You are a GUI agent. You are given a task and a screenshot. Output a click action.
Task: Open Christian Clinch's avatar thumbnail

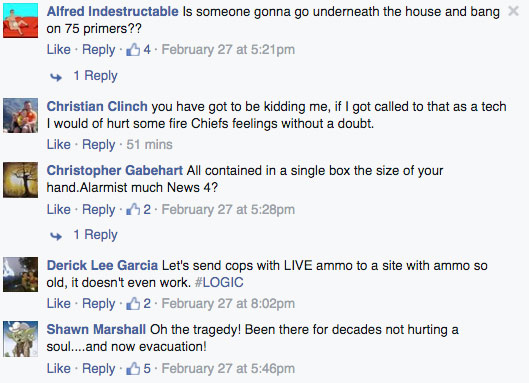point(21,115)
